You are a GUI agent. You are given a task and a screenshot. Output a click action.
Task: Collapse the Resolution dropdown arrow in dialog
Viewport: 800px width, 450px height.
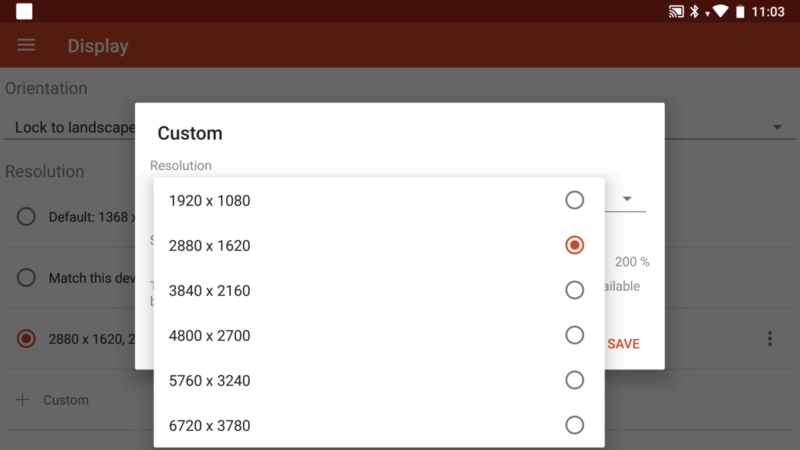(627, 198)
